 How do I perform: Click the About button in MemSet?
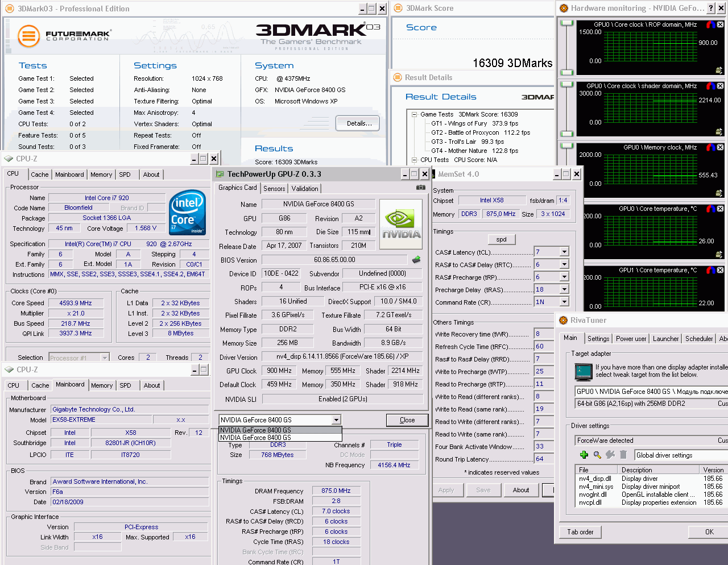520,490
